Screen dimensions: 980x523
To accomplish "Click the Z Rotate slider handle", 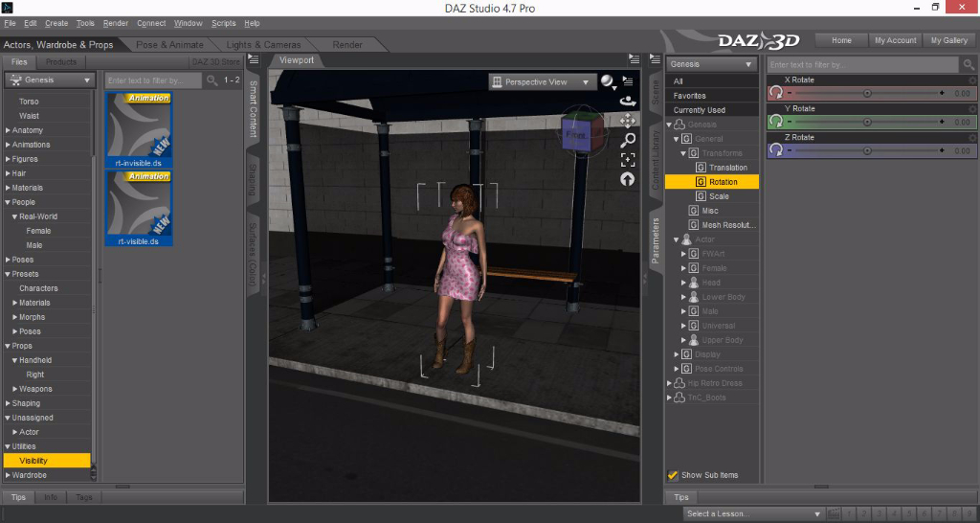I will click(867, 150).
